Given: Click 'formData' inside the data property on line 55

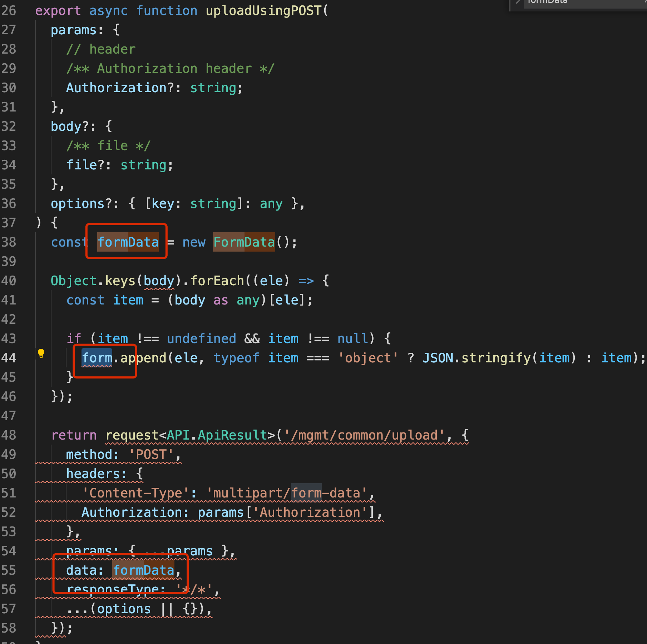Looking at the screenshot, I should tap(143, 570).
